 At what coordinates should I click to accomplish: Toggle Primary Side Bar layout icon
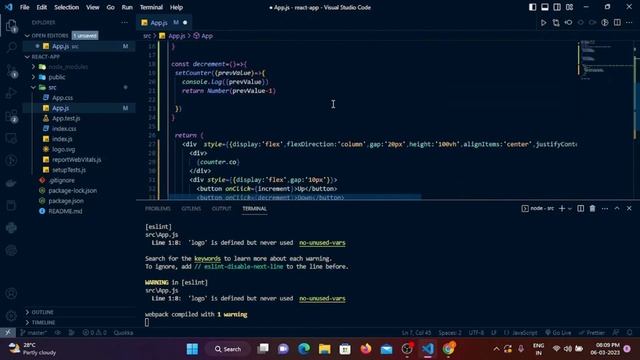532,7
